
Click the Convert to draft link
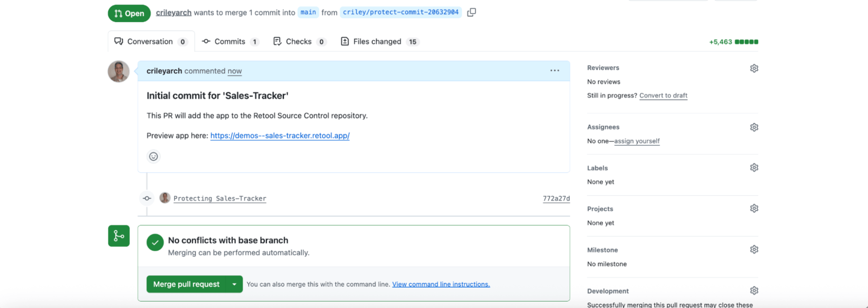coord(663,96)
